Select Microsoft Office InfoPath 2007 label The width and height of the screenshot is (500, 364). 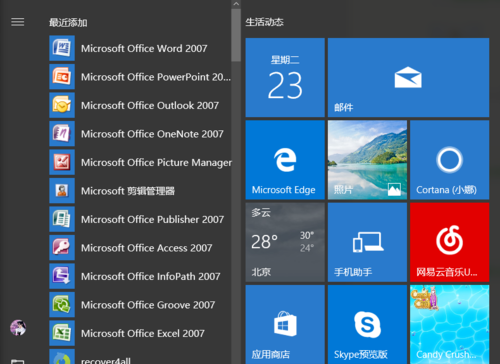coord(150,277)
